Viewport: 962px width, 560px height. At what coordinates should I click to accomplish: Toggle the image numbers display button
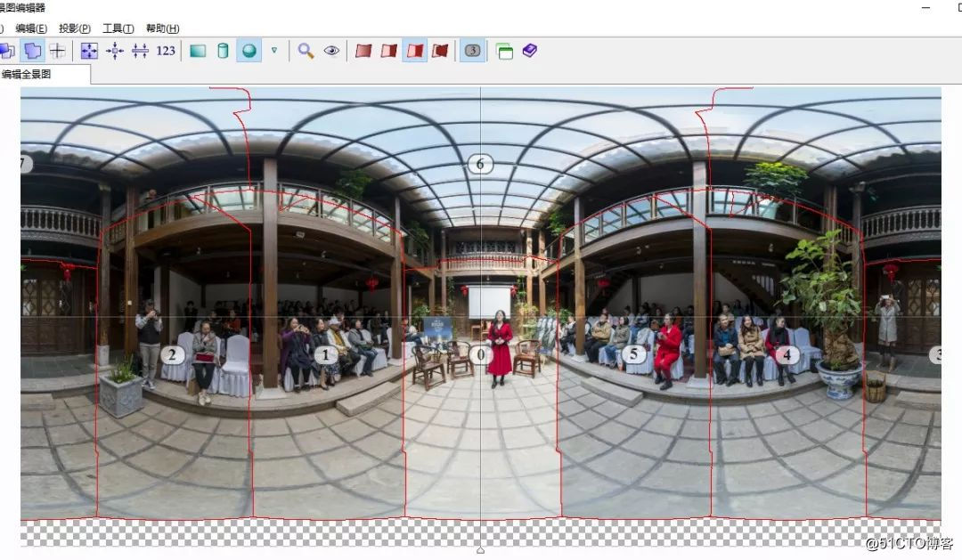472,50
